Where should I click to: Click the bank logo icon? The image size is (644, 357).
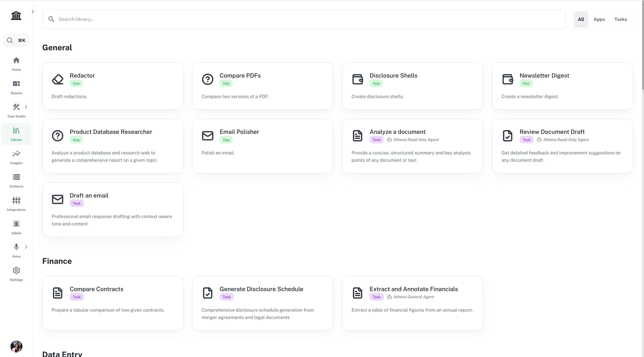click(x=16, y=15)
